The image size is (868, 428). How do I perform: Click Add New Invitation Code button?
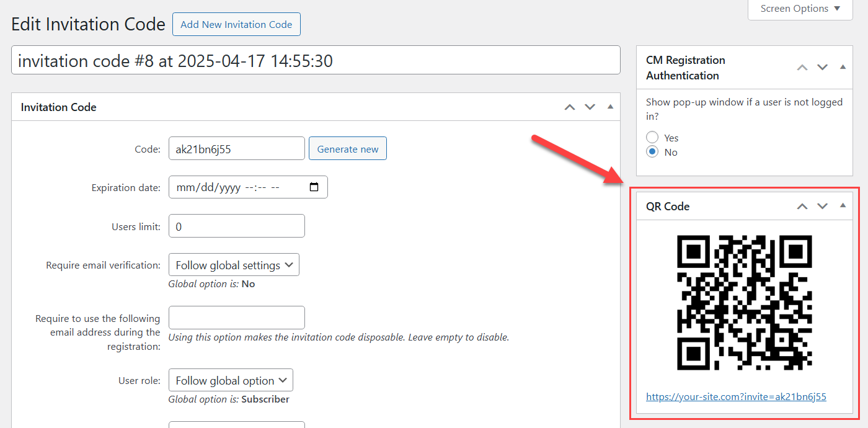point(236,24)
